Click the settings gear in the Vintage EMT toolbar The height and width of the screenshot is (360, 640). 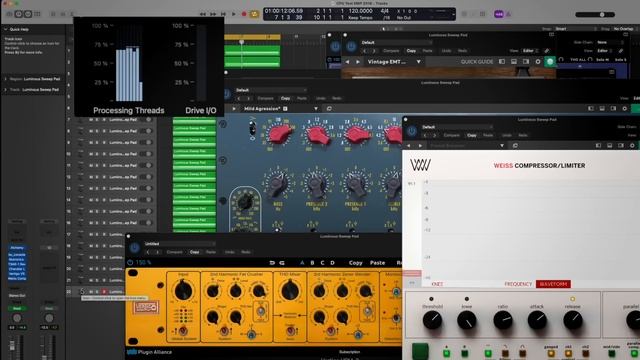[x=538, y=62]
